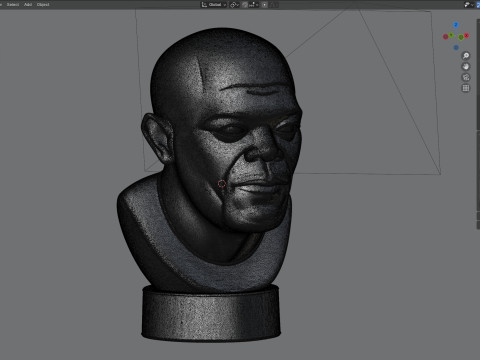Click the red X axis labeled ball on the gizmo
This screenshot has height=360, width=480.
coord(466,35)
